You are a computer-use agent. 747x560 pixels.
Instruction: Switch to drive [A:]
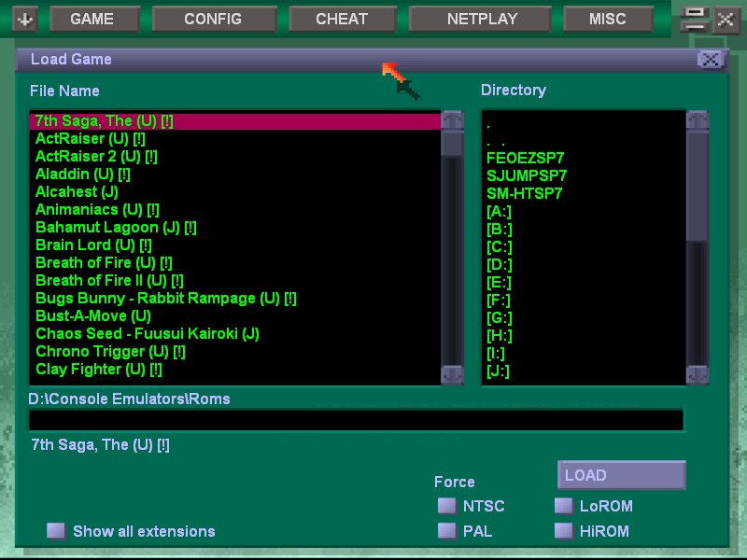(584, 212)
